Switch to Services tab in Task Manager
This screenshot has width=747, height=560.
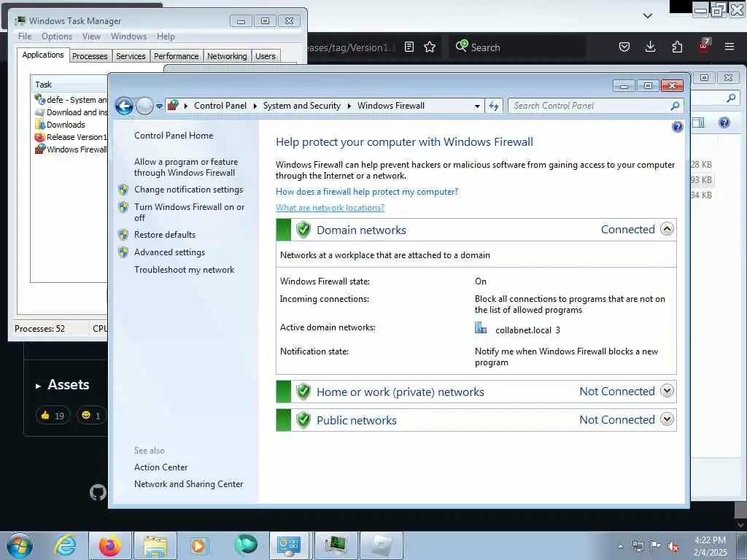click(131, 56)
